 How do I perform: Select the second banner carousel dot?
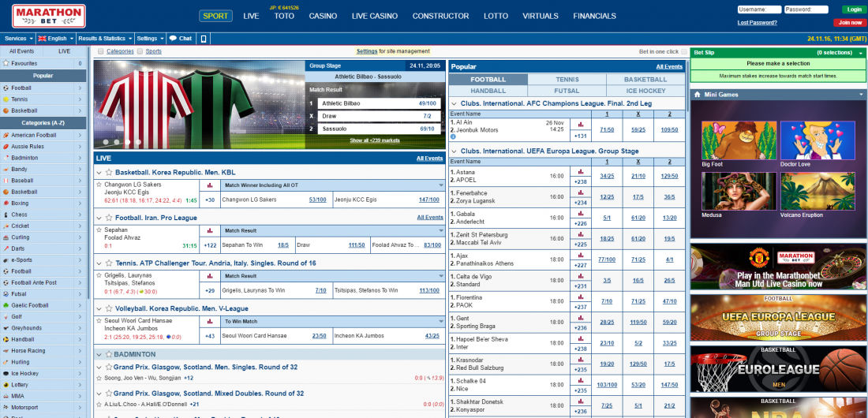click(x=116, y=142)
